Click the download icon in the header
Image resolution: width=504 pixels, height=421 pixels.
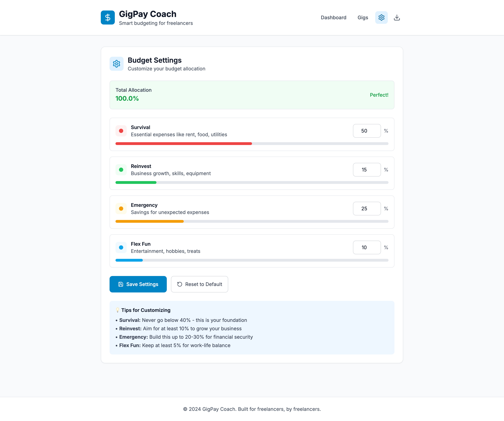tap(397, 17)
